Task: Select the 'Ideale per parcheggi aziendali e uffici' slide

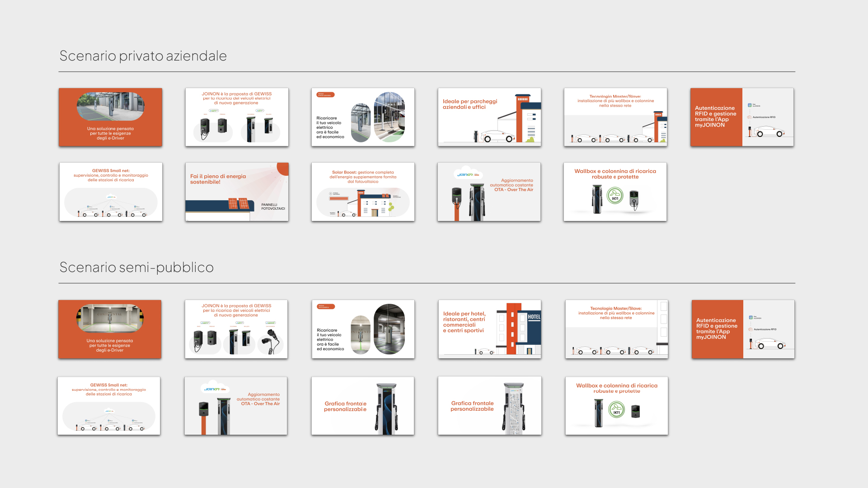Action: tap(489, 117)
